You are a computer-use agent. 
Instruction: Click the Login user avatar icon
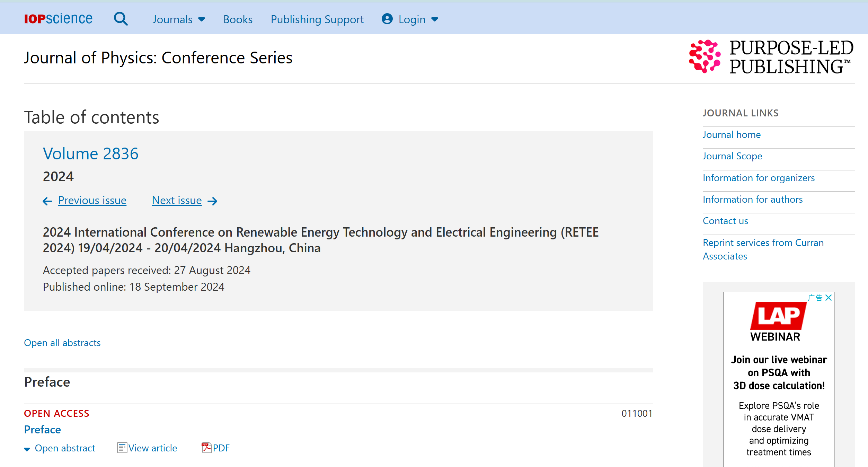pyautogui.click(x=387, y=19)
